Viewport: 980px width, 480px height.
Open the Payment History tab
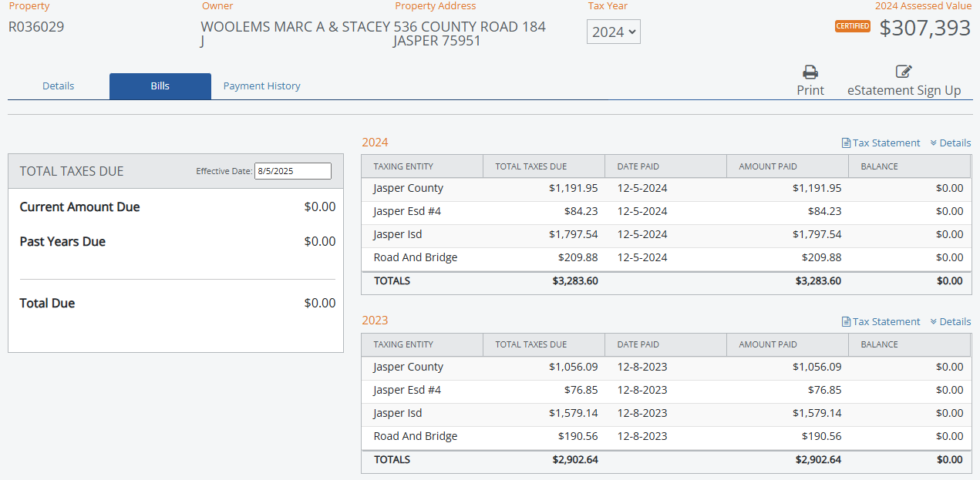(261, 86)
